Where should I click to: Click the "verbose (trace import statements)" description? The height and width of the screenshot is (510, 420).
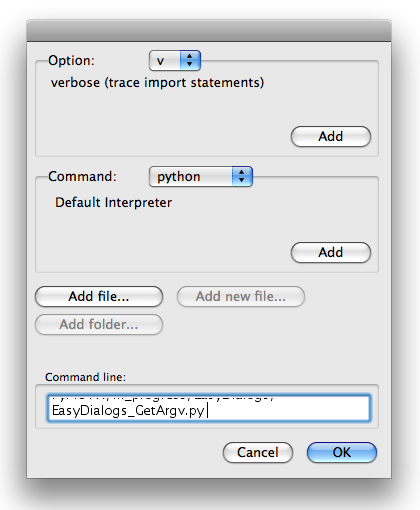coord(157,83)
